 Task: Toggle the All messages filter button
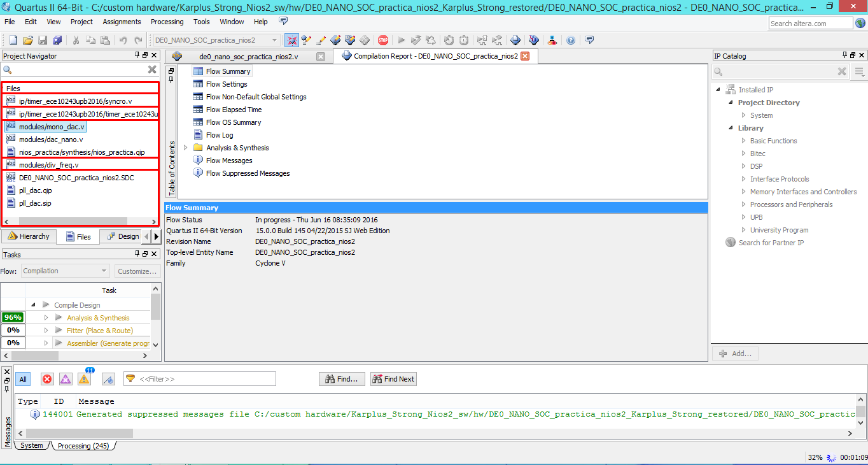pyautogui.click(x=23, y=379)
